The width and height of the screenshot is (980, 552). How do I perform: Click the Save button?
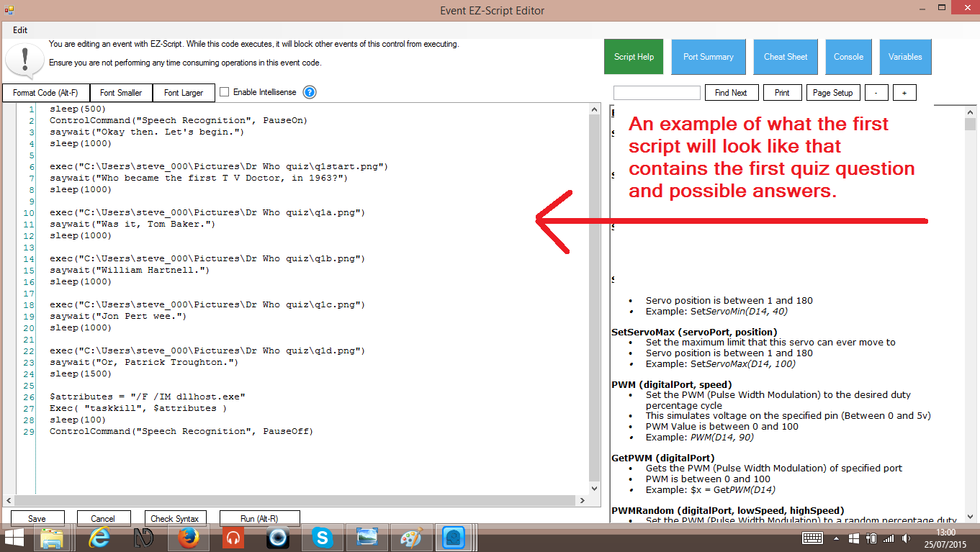[x=37, y=518]
